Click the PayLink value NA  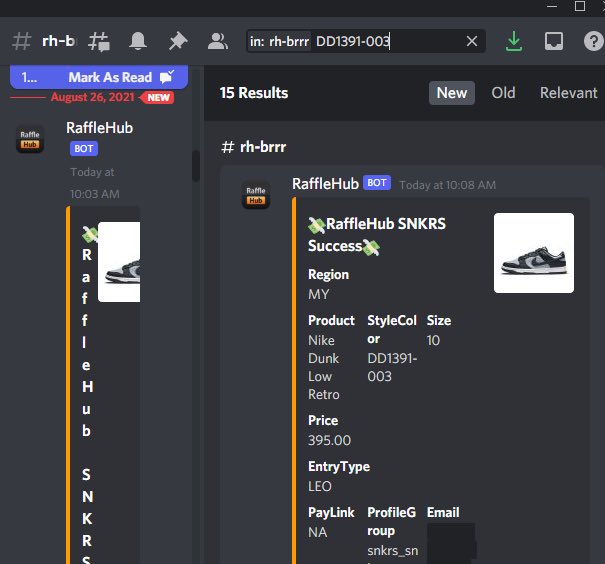click(x=318, y=532)
